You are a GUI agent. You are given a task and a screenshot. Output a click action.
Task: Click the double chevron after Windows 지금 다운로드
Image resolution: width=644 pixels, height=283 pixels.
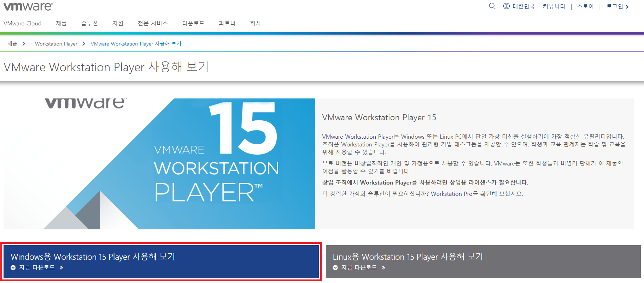pos(61,268)
